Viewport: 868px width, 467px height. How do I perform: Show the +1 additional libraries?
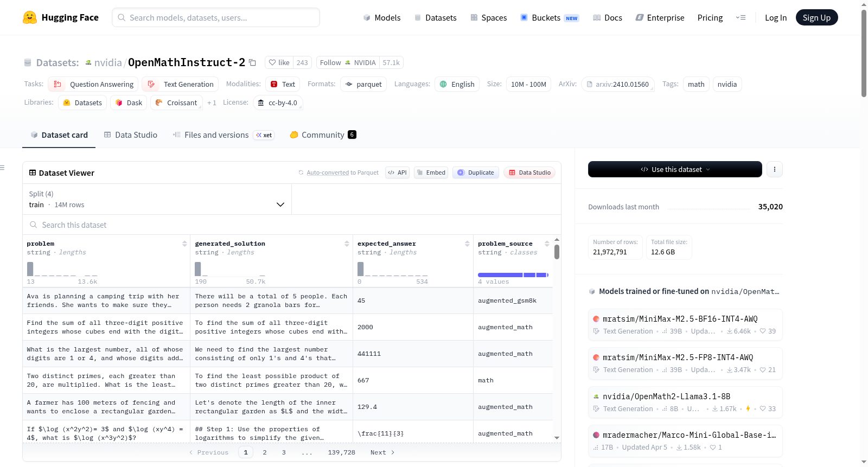click(x=212, y=103)
